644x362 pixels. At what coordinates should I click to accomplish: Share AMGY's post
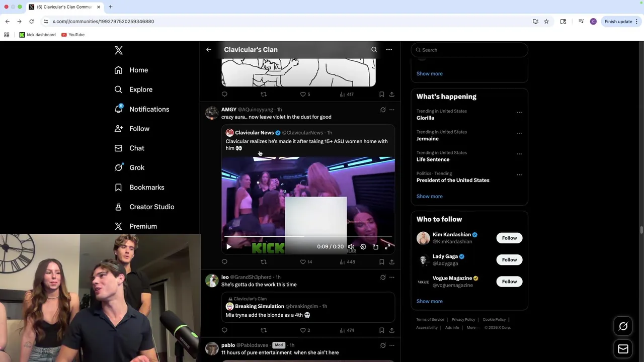click(x=392, y=262)
